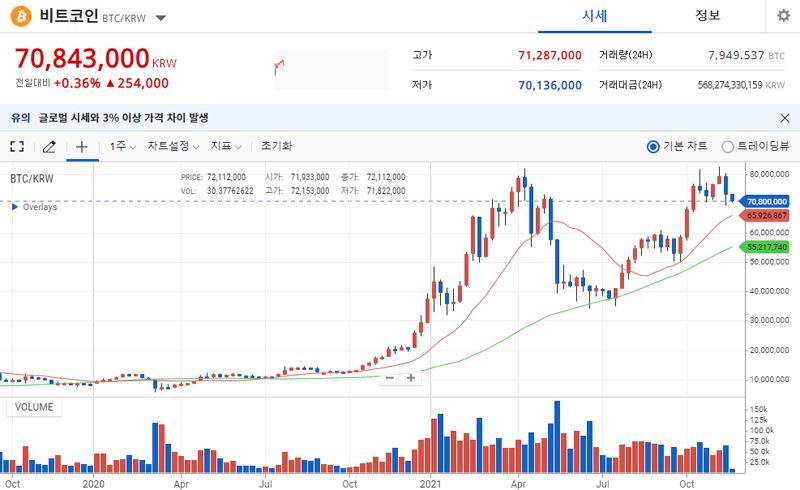Expand the Overlays triangle

click(15, 207)
